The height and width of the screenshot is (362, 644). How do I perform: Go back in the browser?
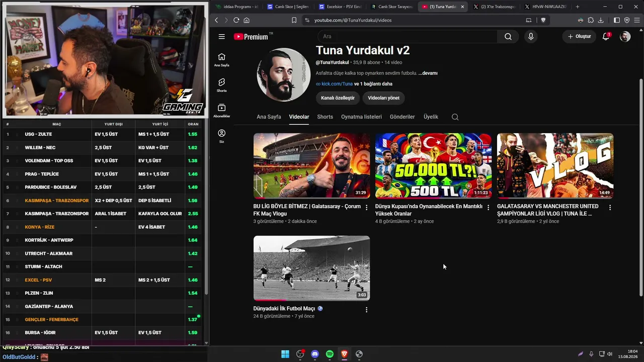coord(216,20)
